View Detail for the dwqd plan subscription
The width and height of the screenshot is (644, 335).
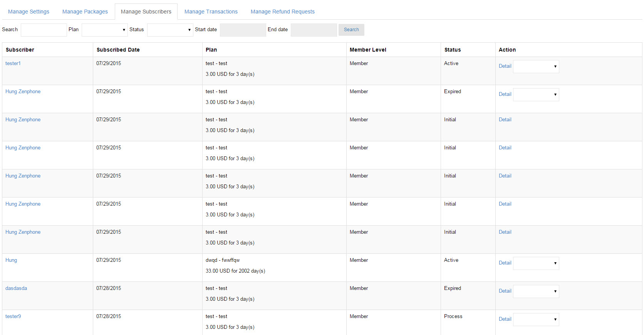[x=505, y=263]
